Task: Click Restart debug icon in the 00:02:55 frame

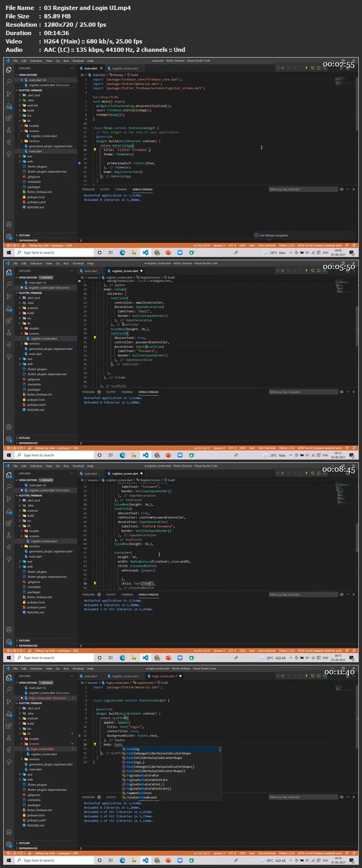Action: click(x=312, y=68)
